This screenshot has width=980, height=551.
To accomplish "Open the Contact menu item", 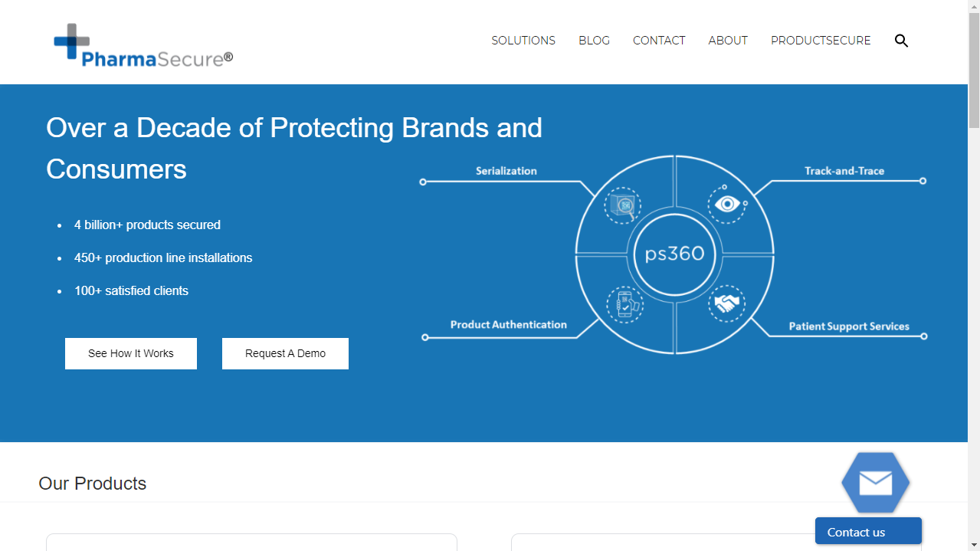I will [659, 41].
